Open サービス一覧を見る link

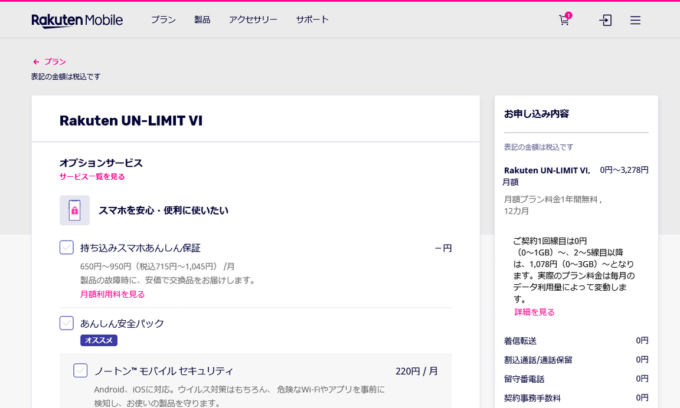[92, 176]
